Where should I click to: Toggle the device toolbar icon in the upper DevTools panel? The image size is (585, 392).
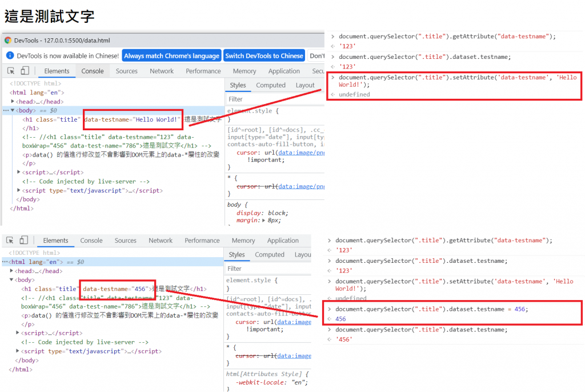coord(25,71)
